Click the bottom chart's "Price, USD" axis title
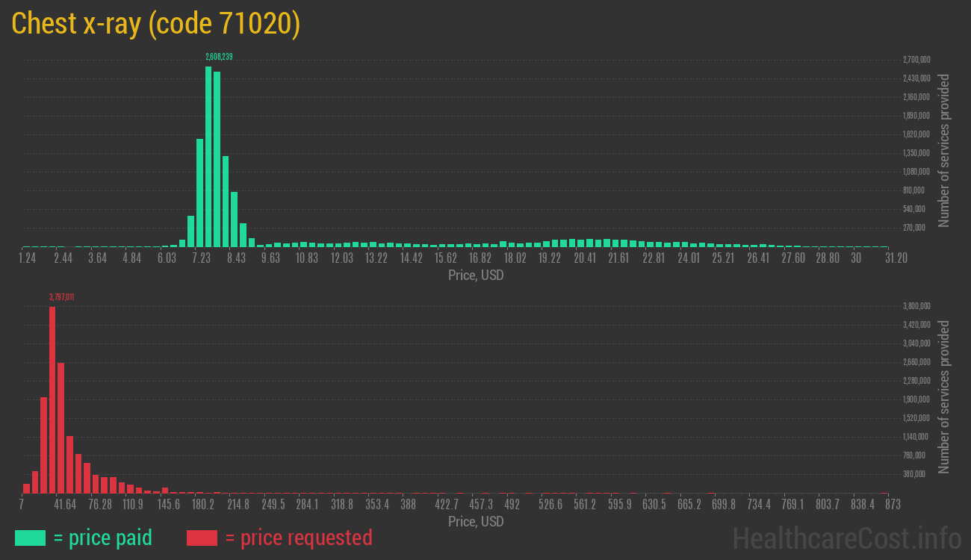This screenshot has width=971, height=560. (x=476, y=521)
